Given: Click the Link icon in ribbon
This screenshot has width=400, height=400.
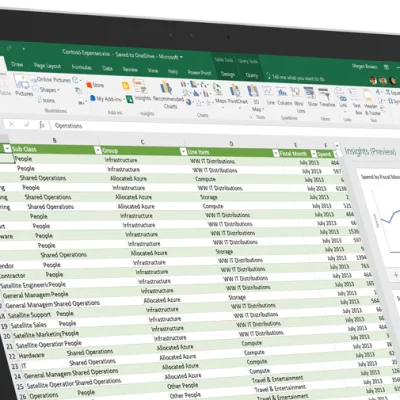Looking at the screenshot, I should tap(343, 98).
